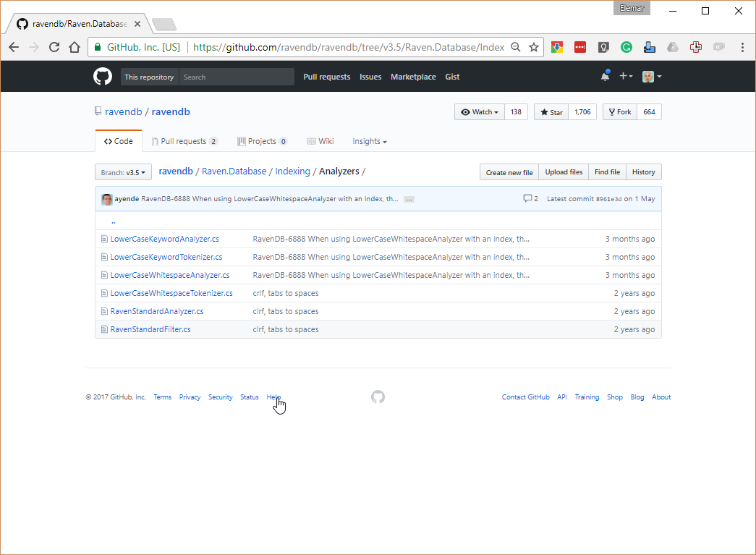Reload the page
This screenshot has height=555, width=756.
(54, 47)
